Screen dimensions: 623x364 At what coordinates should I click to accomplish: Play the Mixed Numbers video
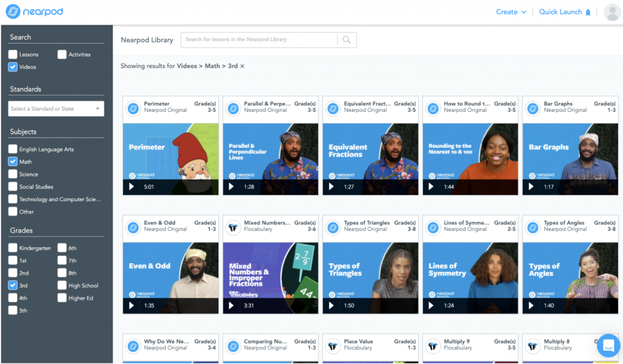tap(231, 305)
